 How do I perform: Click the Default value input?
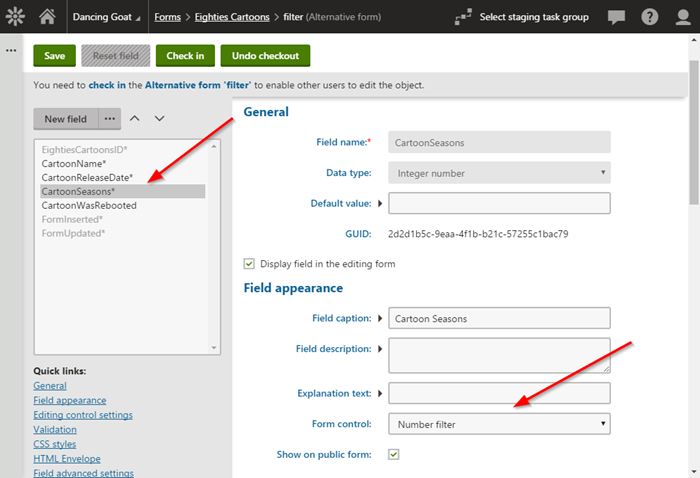[499, 204]
